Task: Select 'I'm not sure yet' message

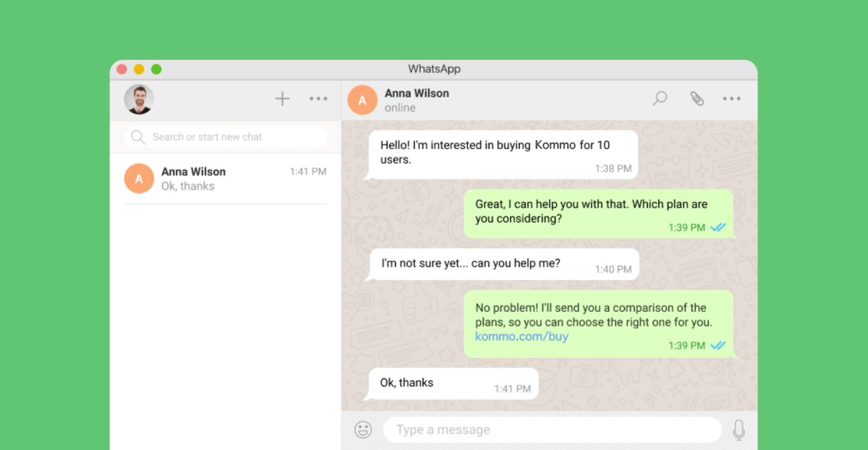Action: click(503, 264)
